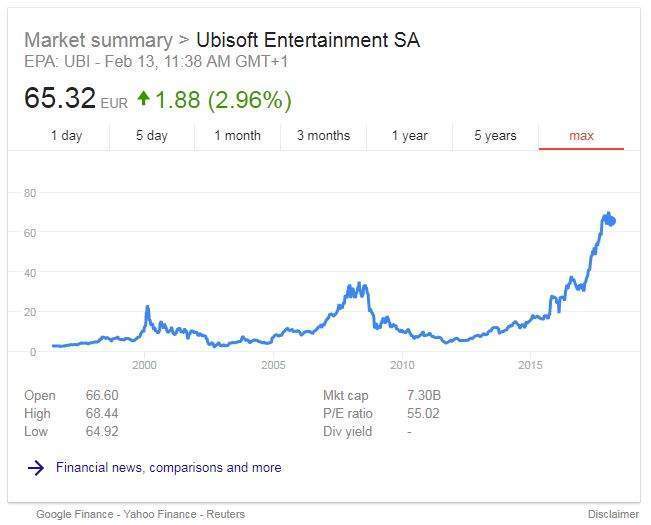The height and width of the screenshot is (525, 651).
Task: Show the 1 year chart
Action: point(409,136)
